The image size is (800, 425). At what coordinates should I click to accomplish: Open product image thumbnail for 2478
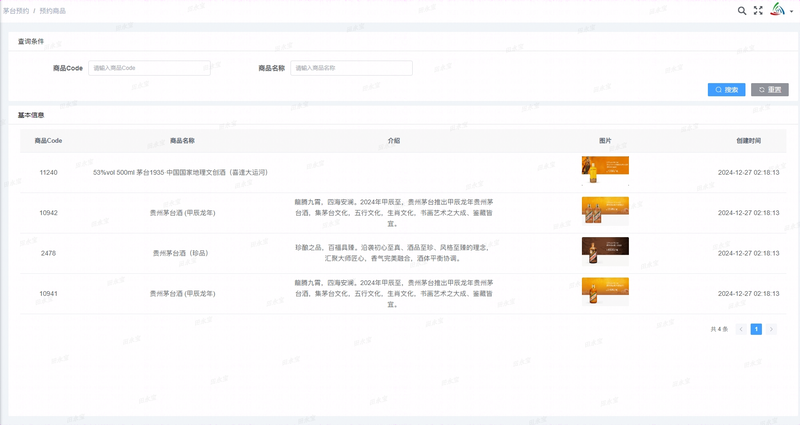point(605,252)
